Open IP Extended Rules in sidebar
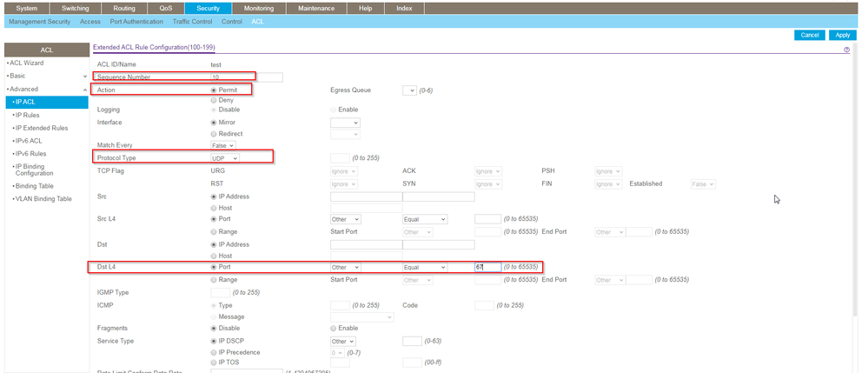 tap(42, 128)
